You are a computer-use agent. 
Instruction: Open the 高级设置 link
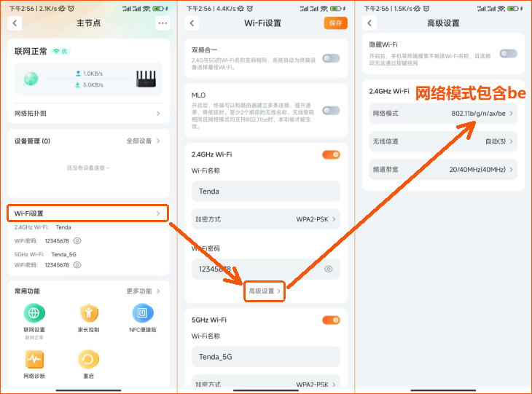[265, 291]
